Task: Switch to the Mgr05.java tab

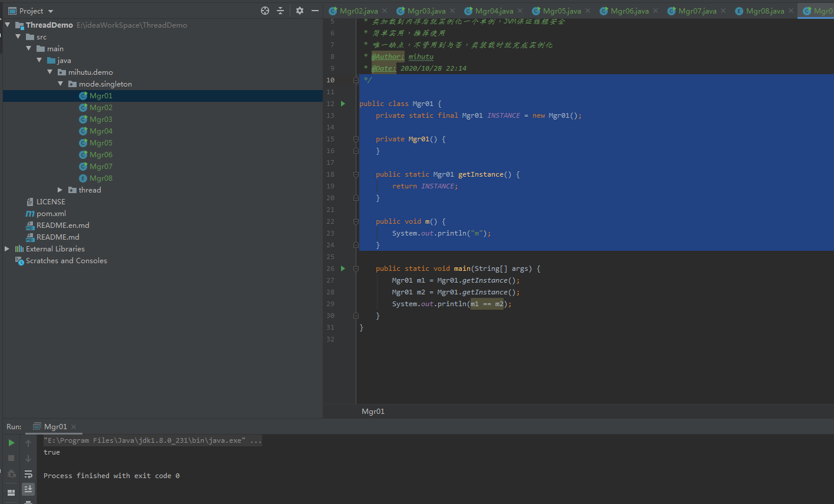Action: point(561,11)
